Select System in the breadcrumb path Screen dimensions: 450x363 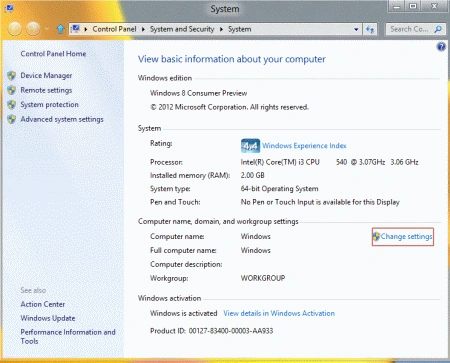[x=240, y=29]
